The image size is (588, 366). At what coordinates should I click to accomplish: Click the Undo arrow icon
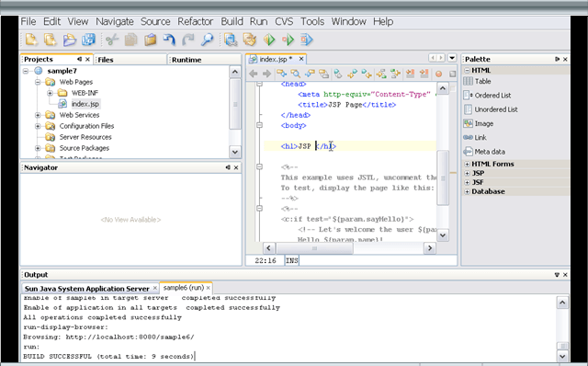click(x=169, y=40)
